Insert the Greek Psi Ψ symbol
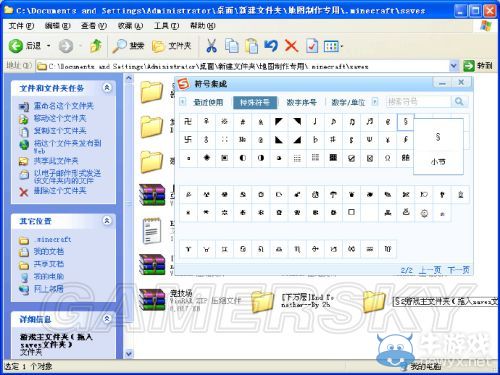Image resolution: width=500 pixels, height=375 pixels. pos(369,140)
